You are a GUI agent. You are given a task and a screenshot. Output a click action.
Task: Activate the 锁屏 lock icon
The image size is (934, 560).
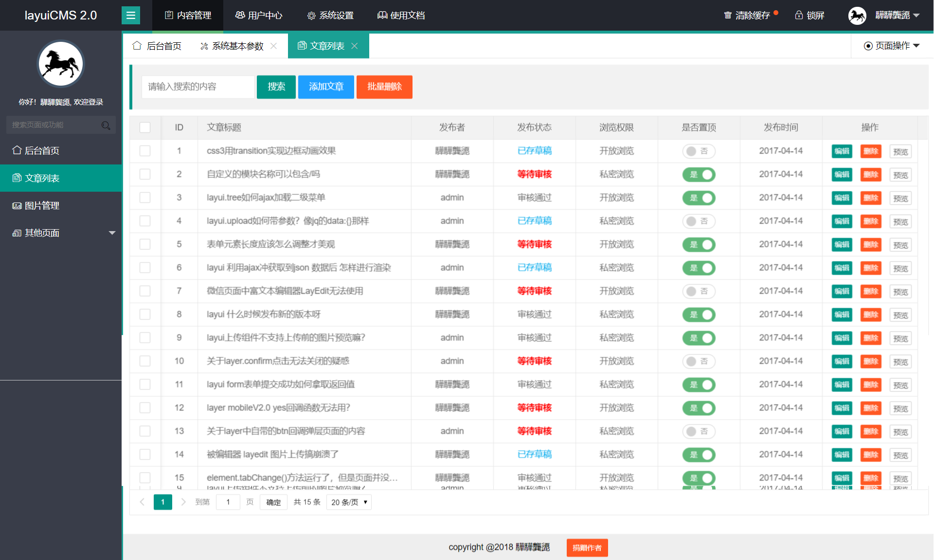pos(798,15)
